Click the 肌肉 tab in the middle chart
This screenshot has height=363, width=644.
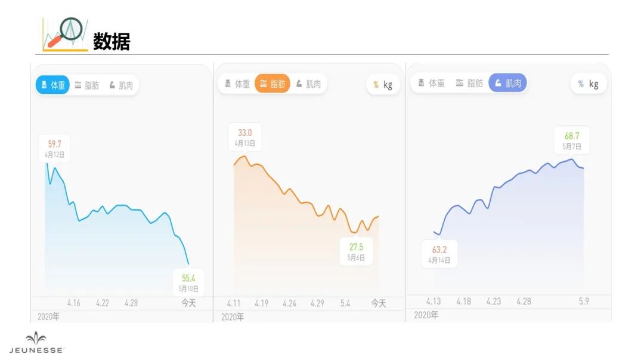[x=308, y=84]
